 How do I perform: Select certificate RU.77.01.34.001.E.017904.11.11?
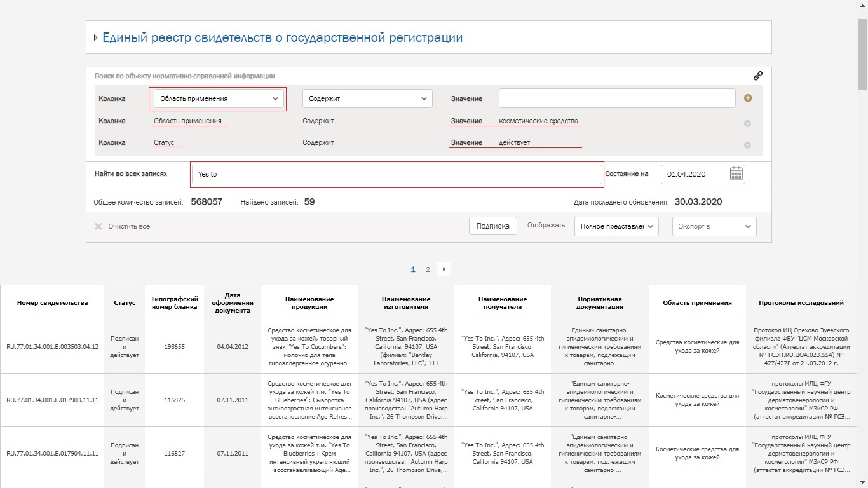[x=52, y=454]
